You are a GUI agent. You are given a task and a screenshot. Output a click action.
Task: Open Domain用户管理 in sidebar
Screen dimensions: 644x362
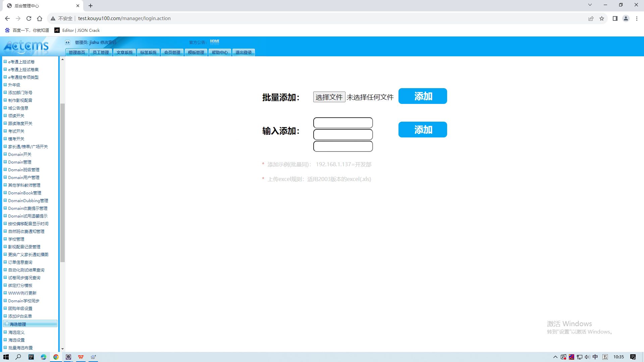click(x=24, y=177)
